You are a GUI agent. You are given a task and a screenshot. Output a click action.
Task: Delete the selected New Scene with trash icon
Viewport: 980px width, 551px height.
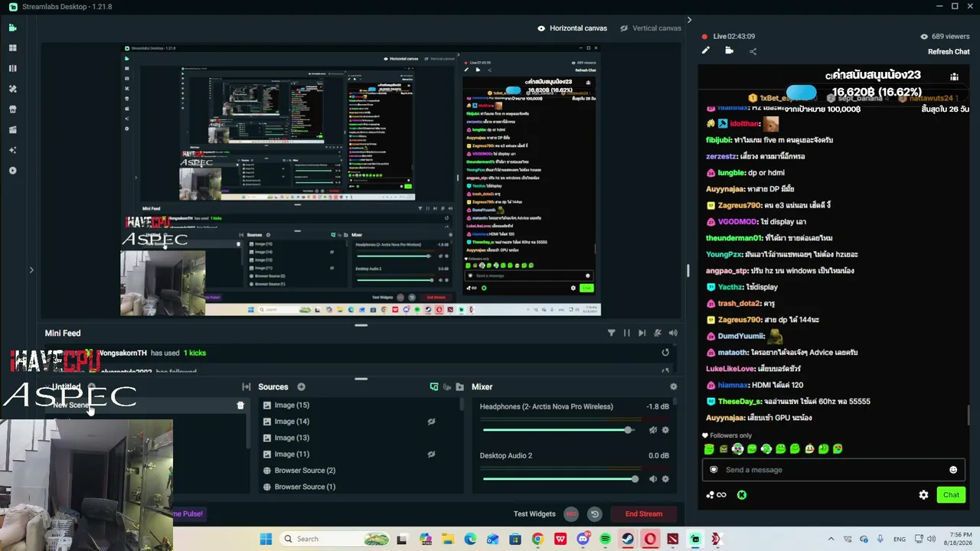coord(240,406)
